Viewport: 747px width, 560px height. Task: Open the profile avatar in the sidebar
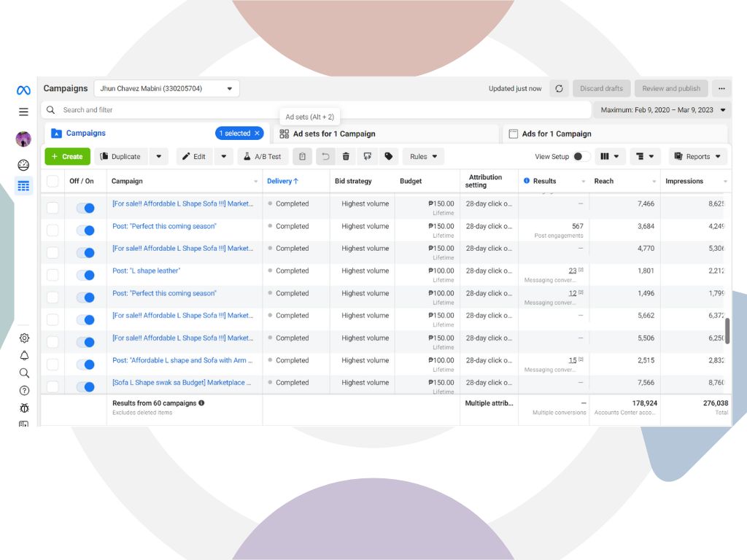pos(23,139)
